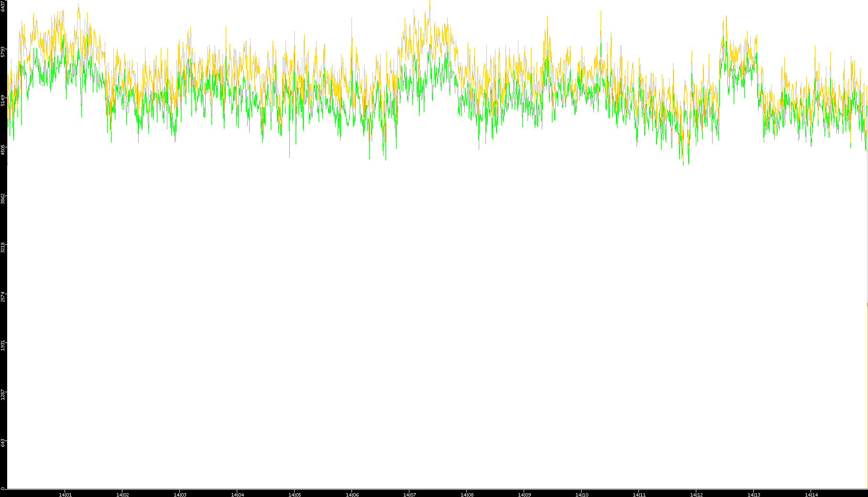Pick the 14:10 time axis label
The image size is (868, 497).
(582, 494)
